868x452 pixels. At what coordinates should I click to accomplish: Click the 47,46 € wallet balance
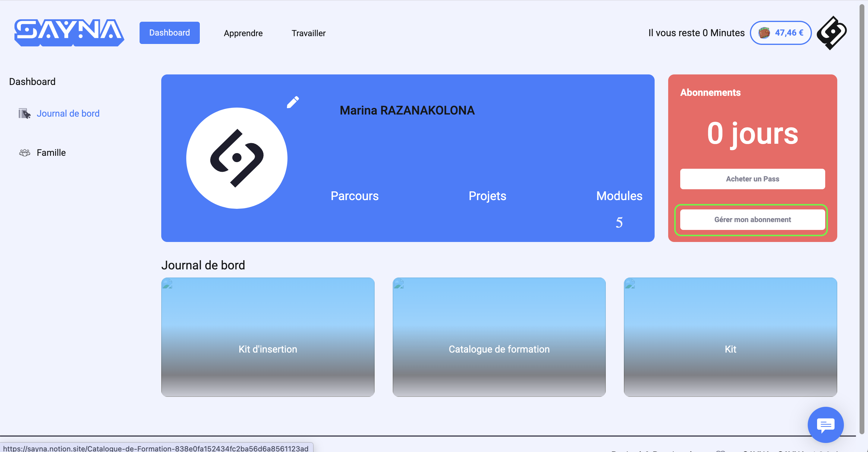pos(789,33)
